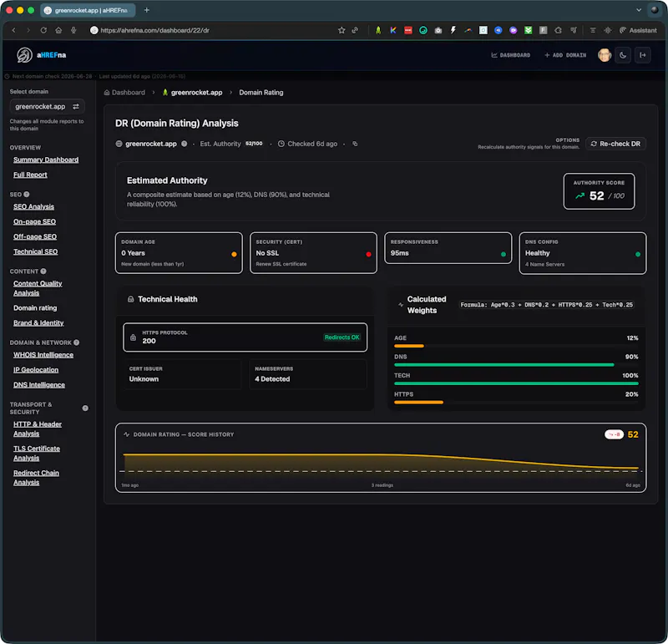Click the HTTPS Protocol lock icon
Screen dimensions: 668x644
coord(133,337)
